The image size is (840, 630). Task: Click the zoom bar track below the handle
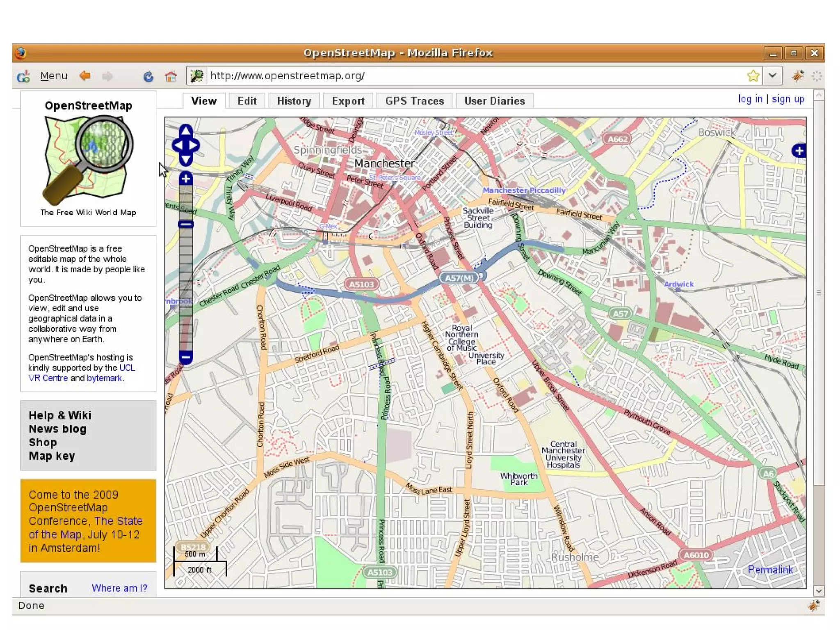click(186, 289)
